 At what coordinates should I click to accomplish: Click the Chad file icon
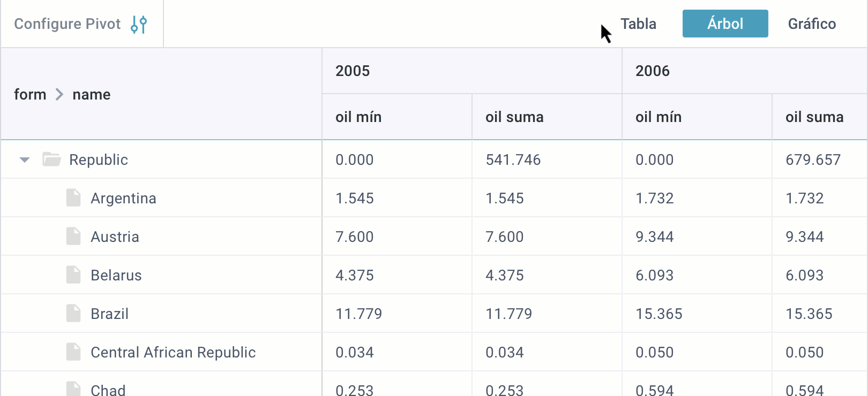point(73,389)
